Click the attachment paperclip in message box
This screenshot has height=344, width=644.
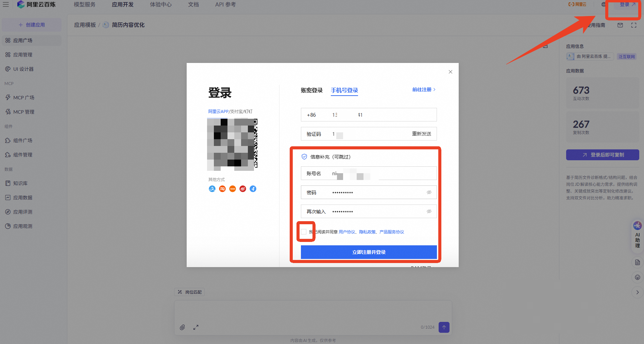[182, 327]
